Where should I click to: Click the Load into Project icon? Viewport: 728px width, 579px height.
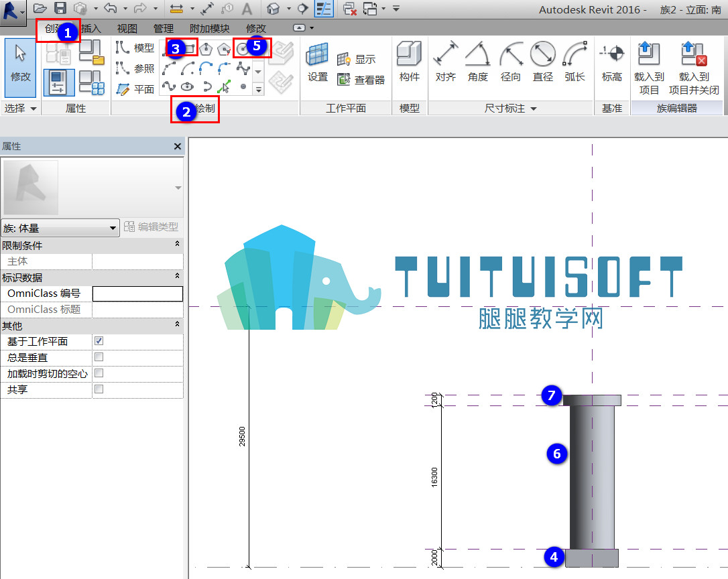[x=649, y=68]
